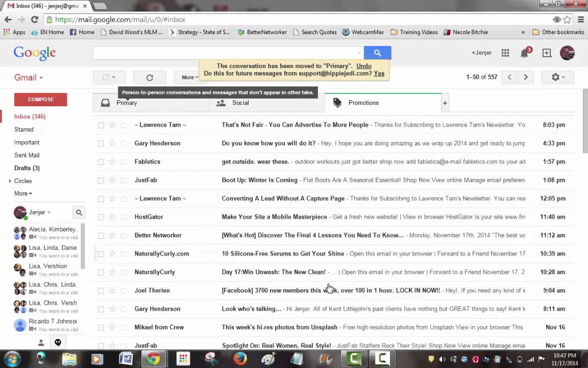Open the Starred folder

pos(23,129)
